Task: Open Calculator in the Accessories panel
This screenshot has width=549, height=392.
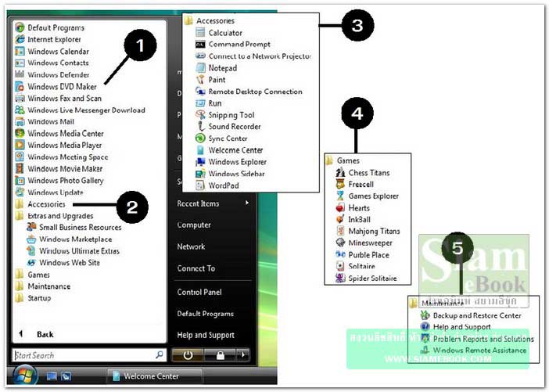Action: [x=219, y=33]
